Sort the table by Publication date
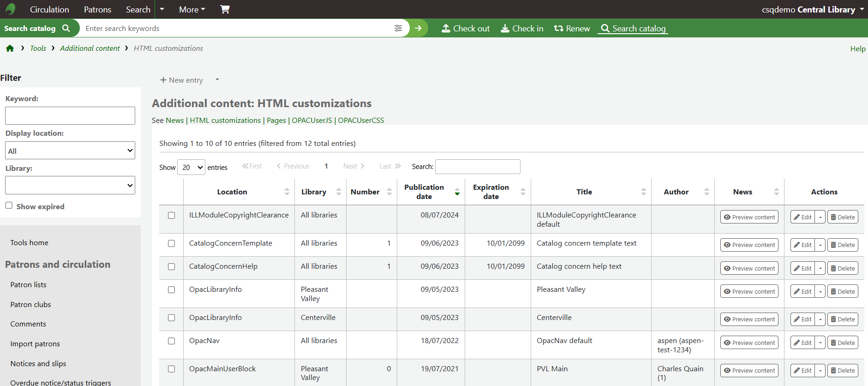The height and width of the screenshot is (386, 868). coord(424,192)
